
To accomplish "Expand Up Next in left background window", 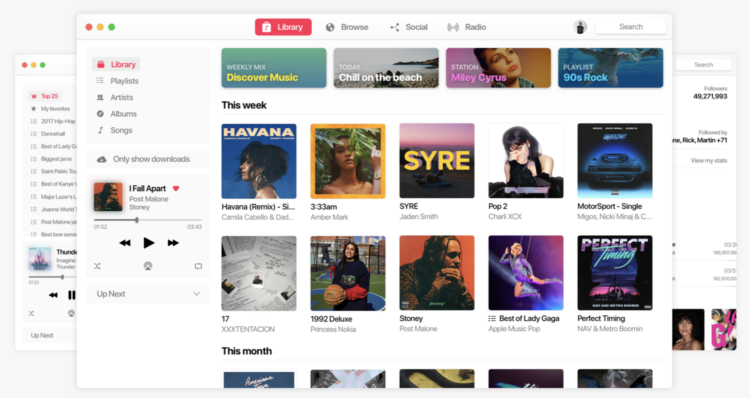I will (x=49, y=335).
